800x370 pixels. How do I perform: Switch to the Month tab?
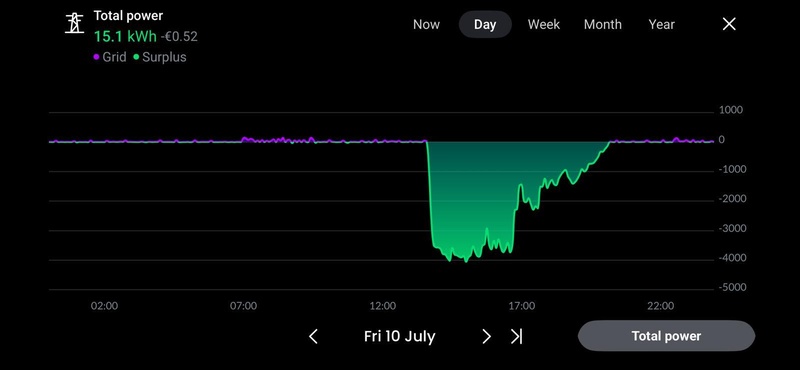click(x=603, y=24)
